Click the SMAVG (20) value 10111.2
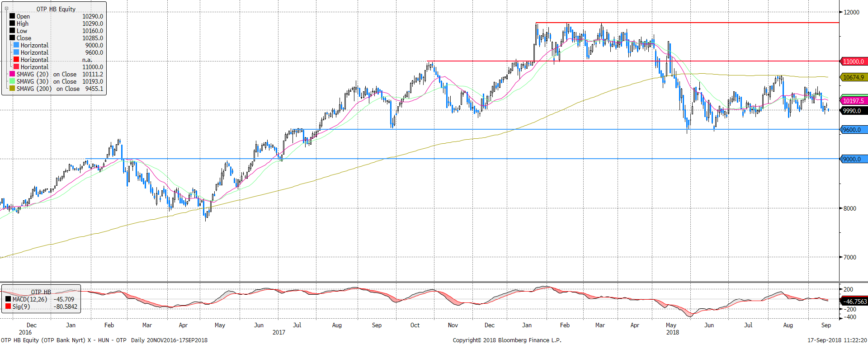 pos(93,74)
